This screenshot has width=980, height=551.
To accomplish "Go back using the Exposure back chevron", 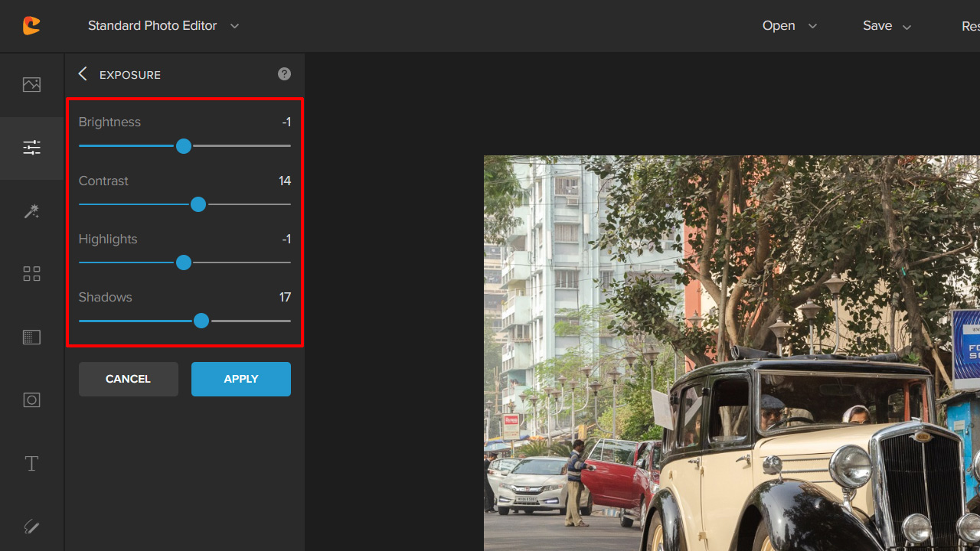I will pos(83,74).
